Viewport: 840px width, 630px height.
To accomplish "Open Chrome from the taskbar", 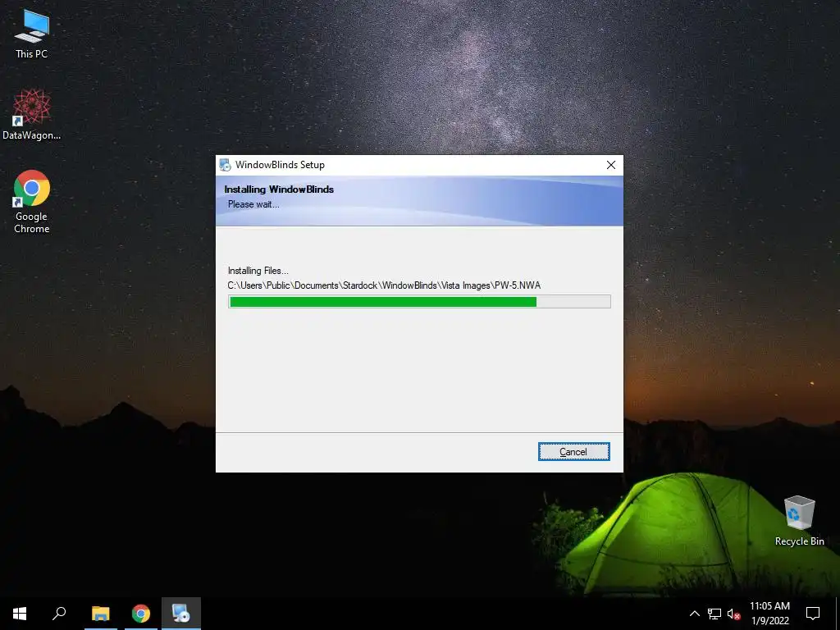I will click(141, 614).
